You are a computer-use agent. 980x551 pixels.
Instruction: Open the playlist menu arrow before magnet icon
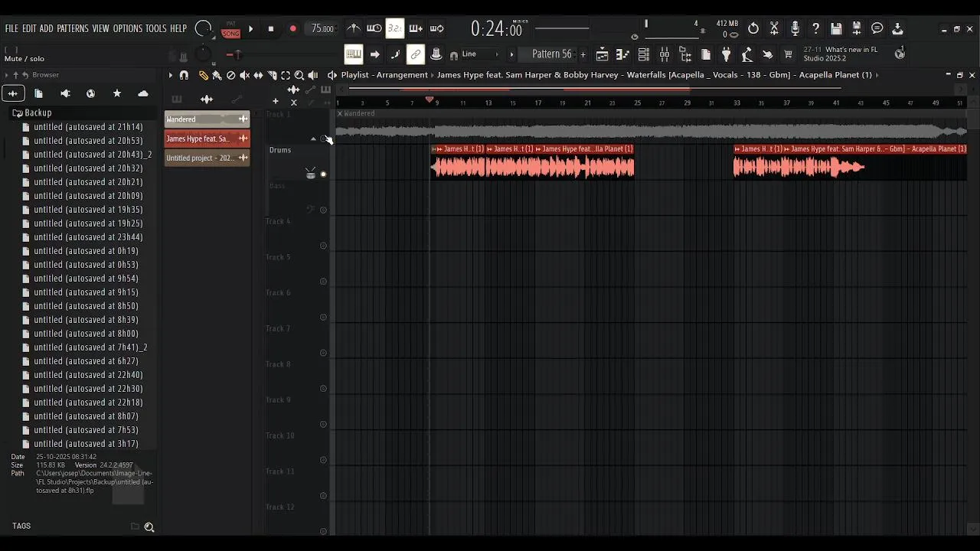tap(171, 75)
